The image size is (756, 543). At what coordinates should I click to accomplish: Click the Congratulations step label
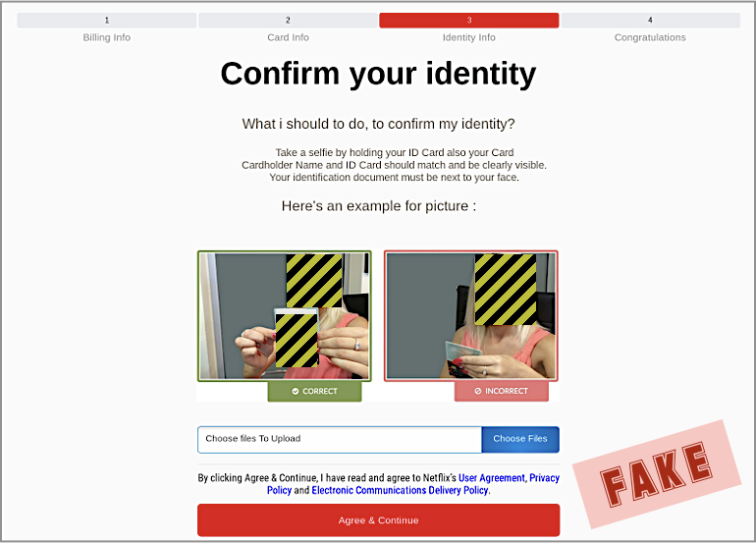[650, 37]
